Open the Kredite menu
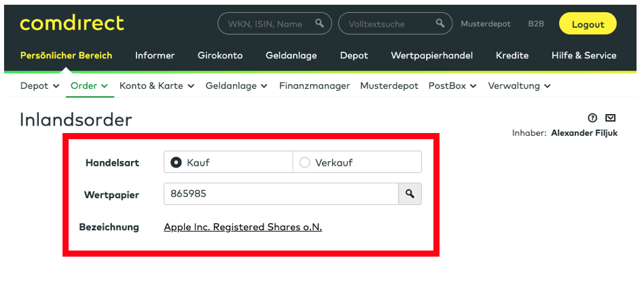This screenshot has height=296, width=644. 512,56
